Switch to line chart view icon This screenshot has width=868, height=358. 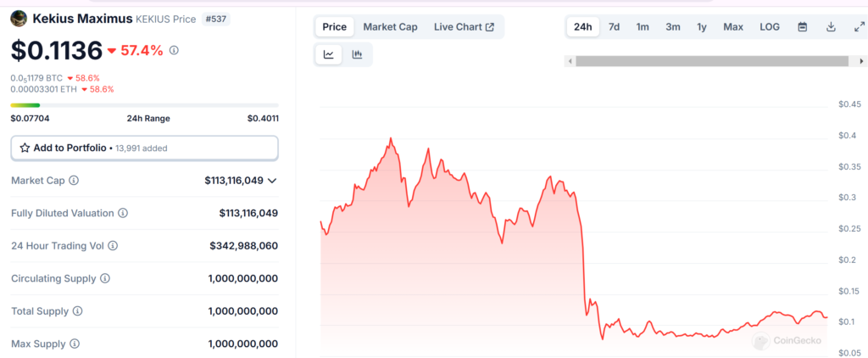tap(329, 55)
